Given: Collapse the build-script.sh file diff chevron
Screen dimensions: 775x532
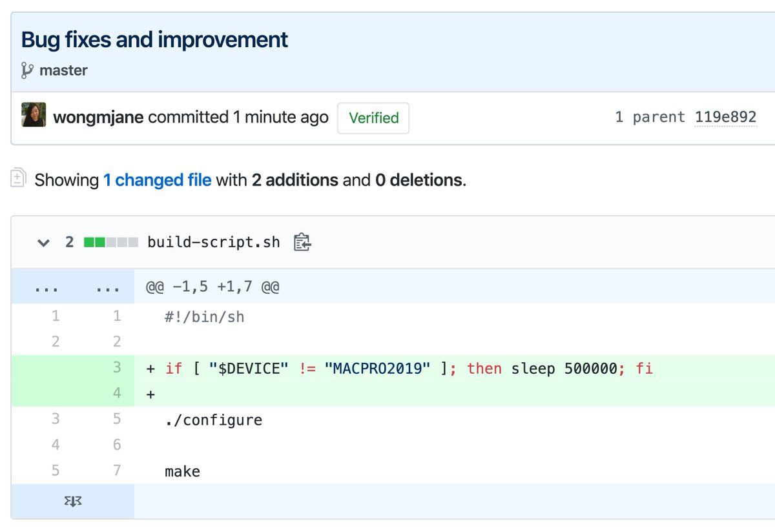Looking at the screenshot, I should pyautogui.click(x=43, y=243).
